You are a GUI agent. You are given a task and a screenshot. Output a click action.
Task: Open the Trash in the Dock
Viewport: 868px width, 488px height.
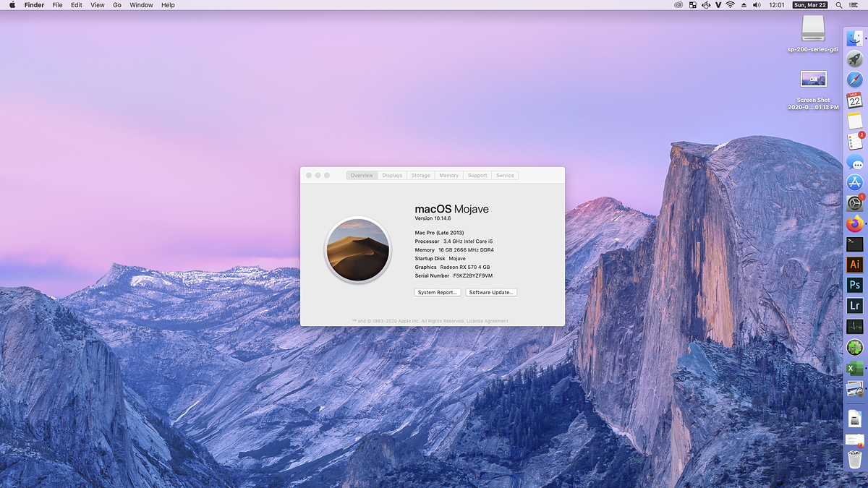coord(855,460)
